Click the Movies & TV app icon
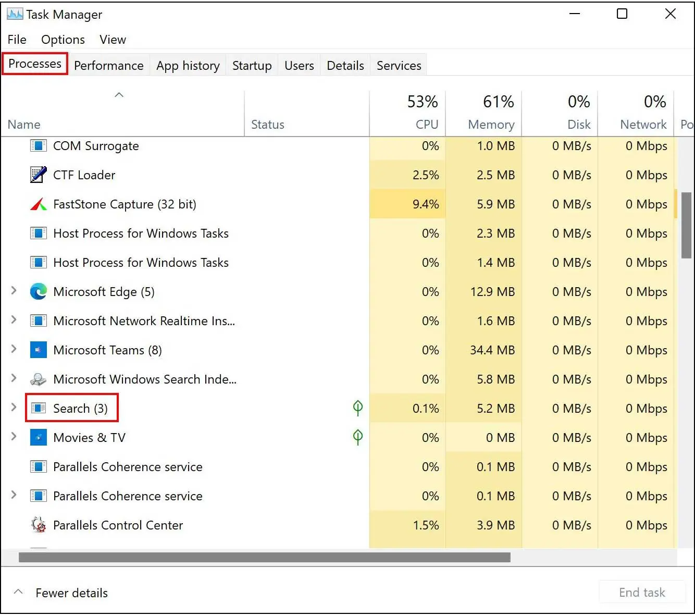 38,437
